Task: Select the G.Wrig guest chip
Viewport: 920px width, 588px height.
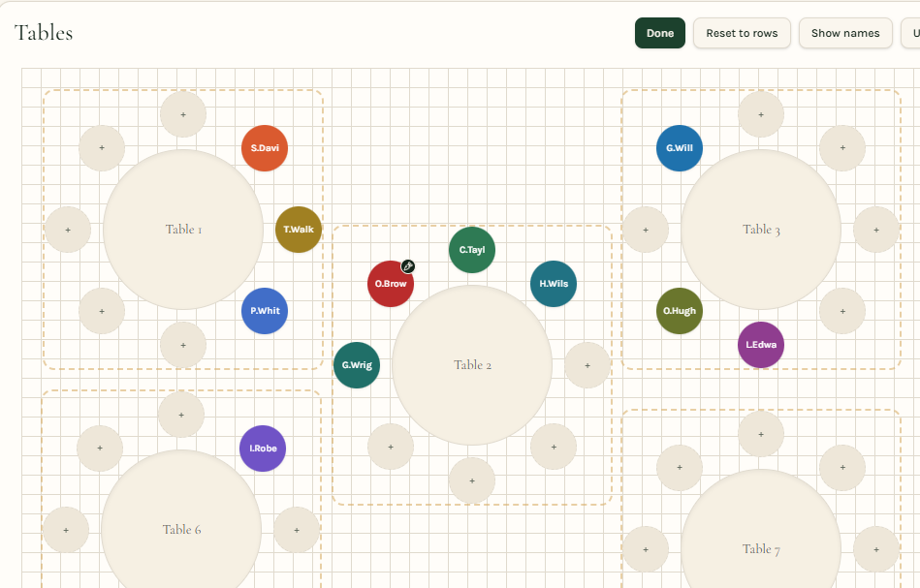Action: click(x=357, y=365)
